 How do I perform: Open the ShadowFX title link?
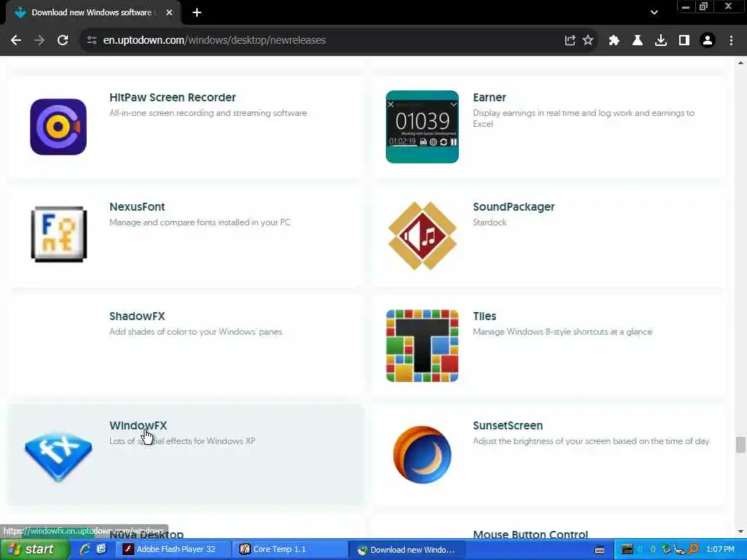tap(137, 316)
